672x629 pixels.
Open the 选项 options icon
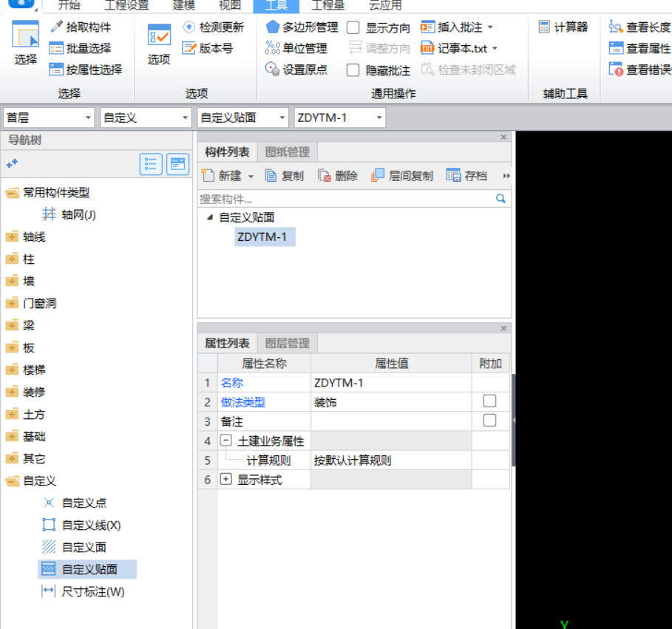[x=159, y=44]
